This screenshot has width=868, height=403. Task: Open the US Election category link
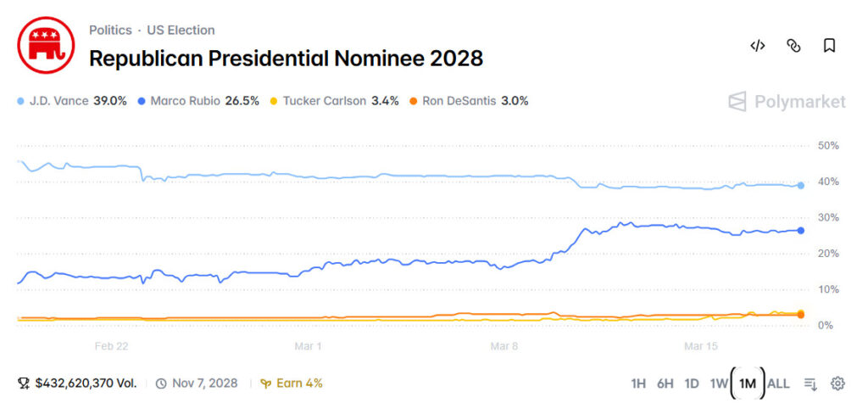181,31
